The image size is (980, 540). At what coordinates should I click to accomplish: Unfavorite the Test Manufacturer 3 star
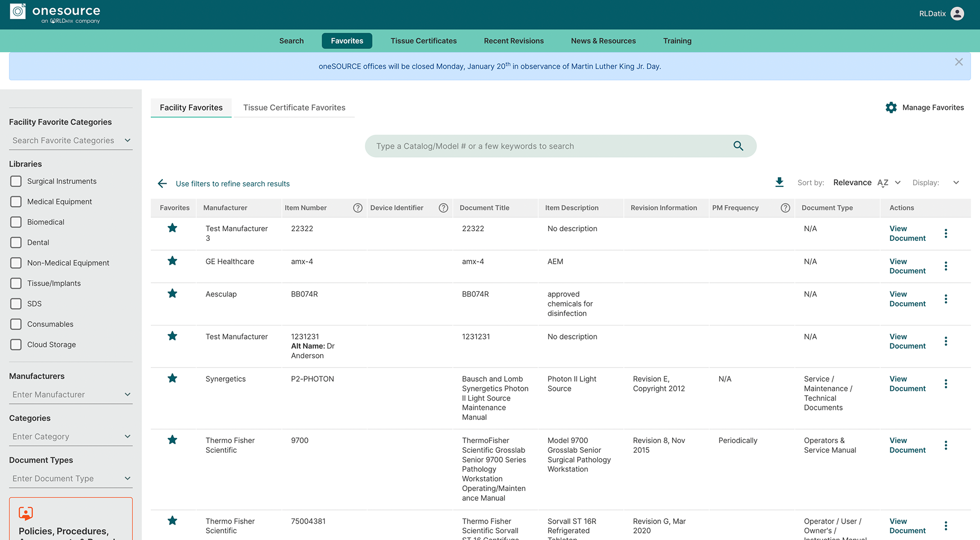click(173, 228)
